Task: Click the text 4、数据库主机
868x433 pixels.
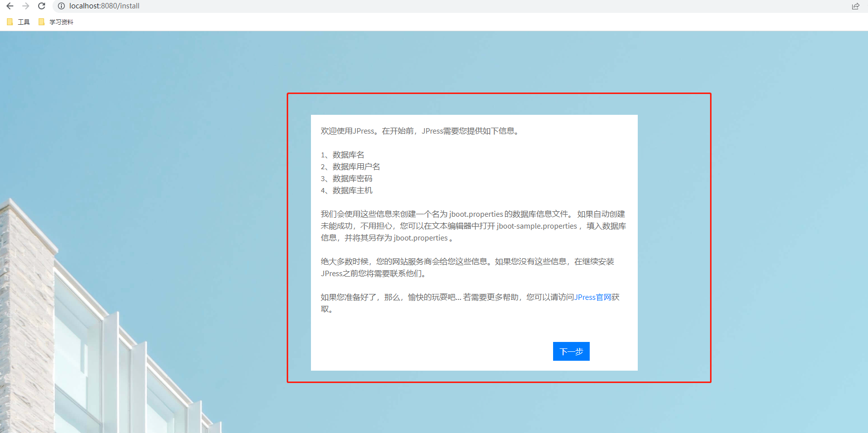Action: [347, 191]
